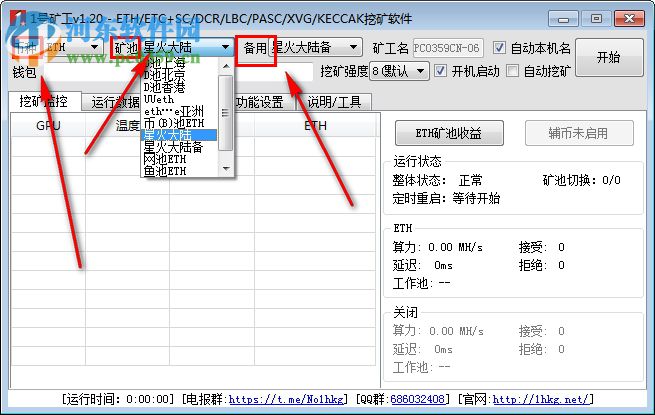This screenshot has height=415, width=655.
Task: Switch to the 说明/工具 tab
Action: [334, 102]
